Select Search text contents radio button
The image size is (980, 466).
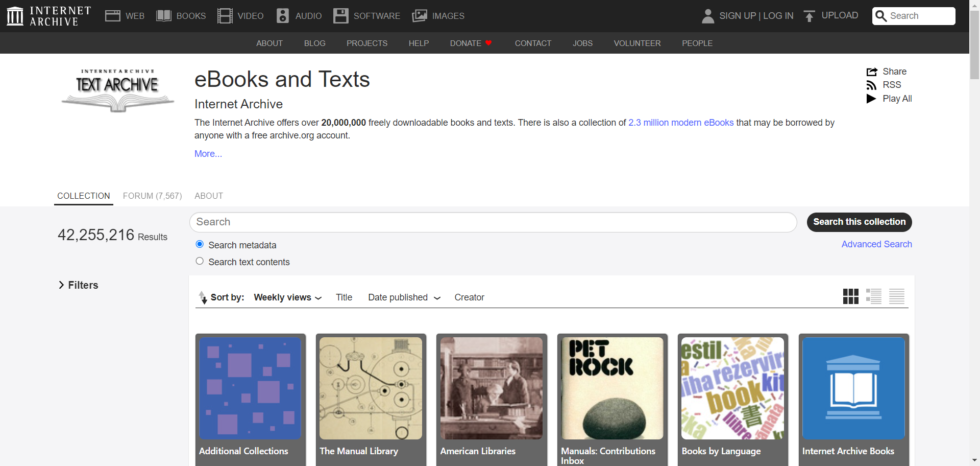200,261
